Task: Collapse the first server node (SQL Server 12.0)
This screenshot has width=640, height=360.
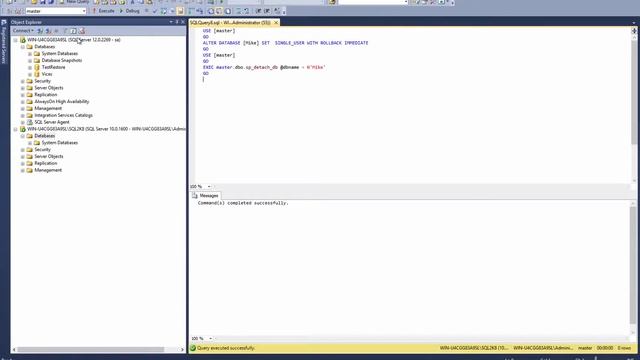Action: click(x=16, y=40)
